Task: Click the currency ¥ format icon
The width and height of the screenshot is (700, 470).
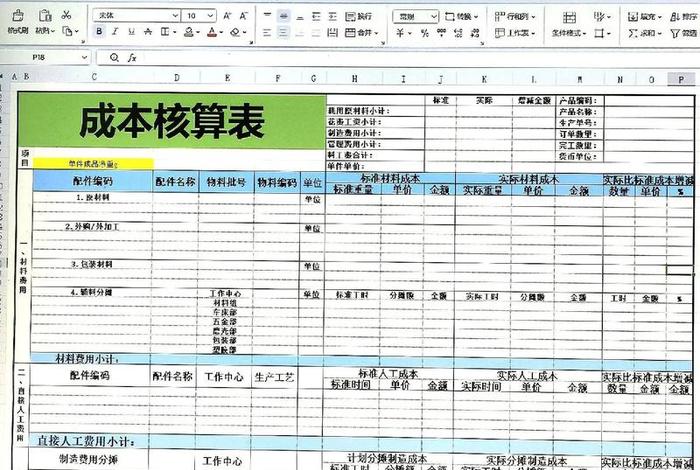Action: (400, 33)
